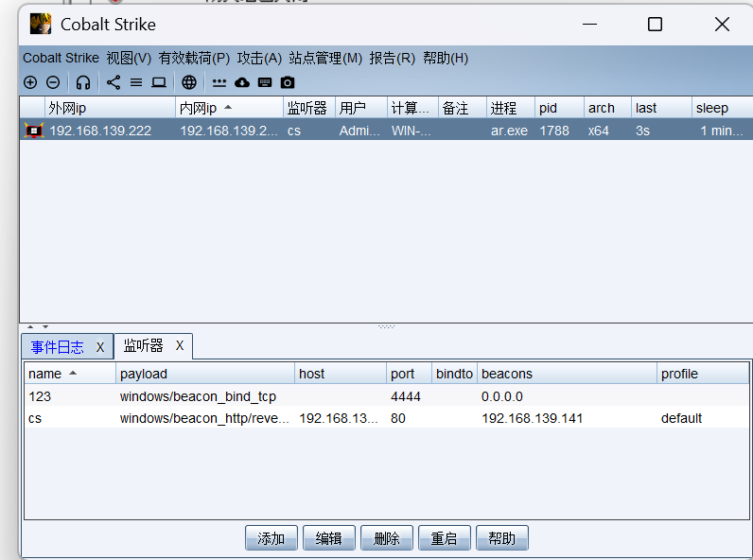
Task: Collapse split pane with up arrow
Action: (x=30, y=326)
